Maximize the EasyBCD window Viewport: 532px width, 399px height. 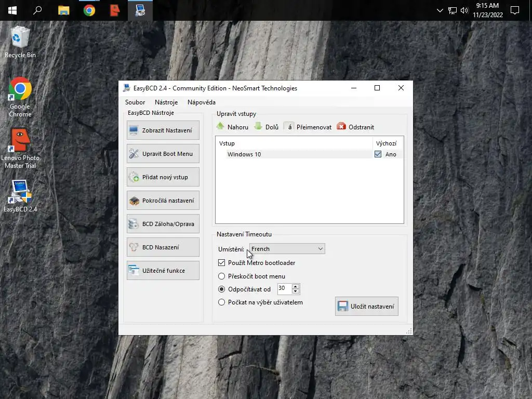click(377, 88)
